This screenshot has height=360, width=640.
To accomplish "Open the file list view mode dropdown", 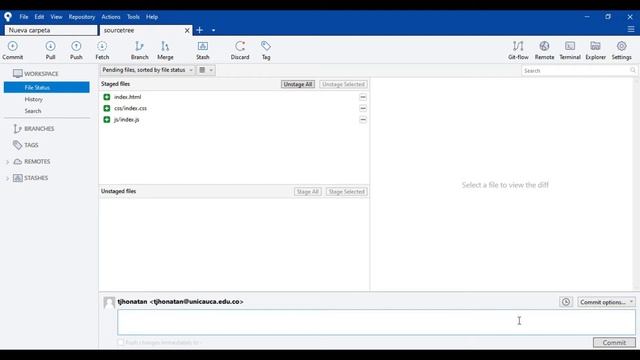I will click(206, 70).
